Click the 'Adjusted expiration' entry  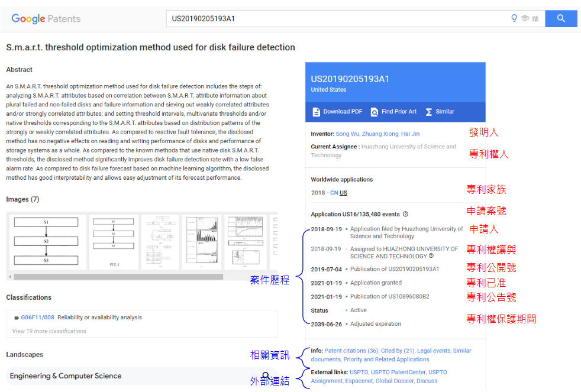376,324
